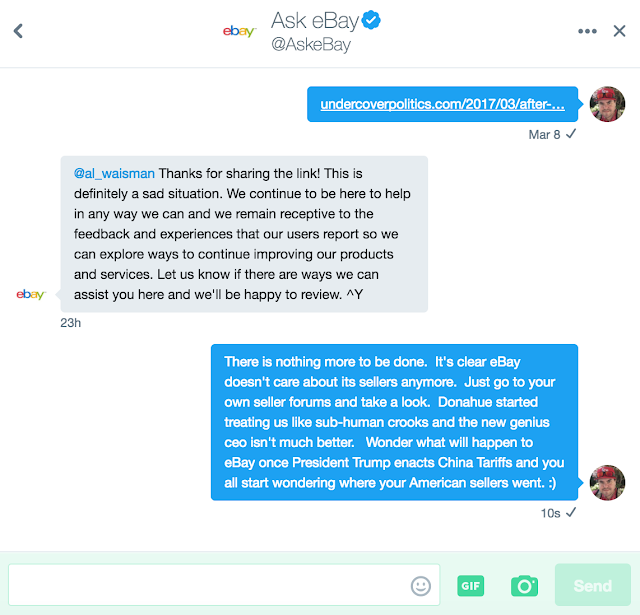Open the Ask eBay profile name

click(x=315, y=21)
